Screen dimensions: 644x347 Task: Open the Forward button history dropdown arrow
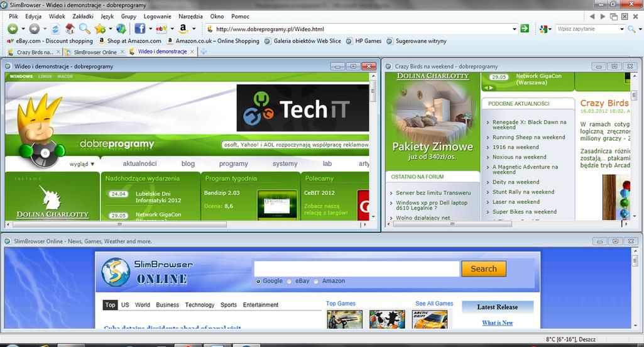tap(45, 29)
